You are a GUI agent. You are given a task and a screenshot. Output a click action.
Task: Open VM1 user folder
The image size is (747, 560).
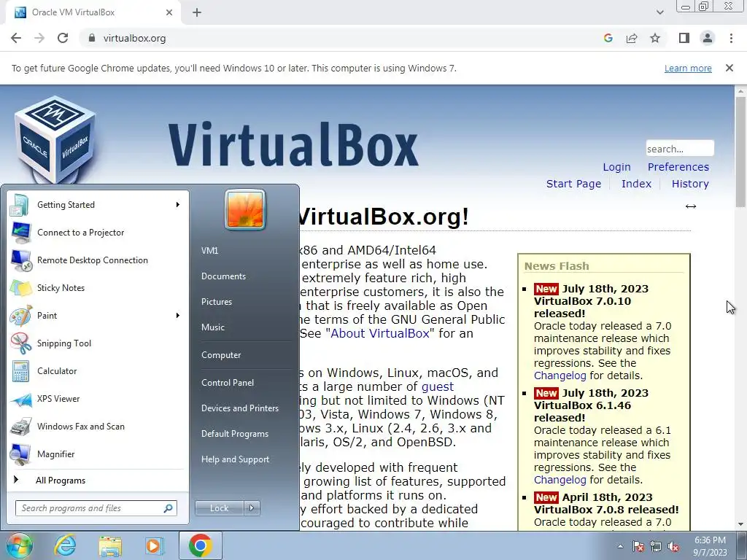pyautogui.click(x=209, y=251)
